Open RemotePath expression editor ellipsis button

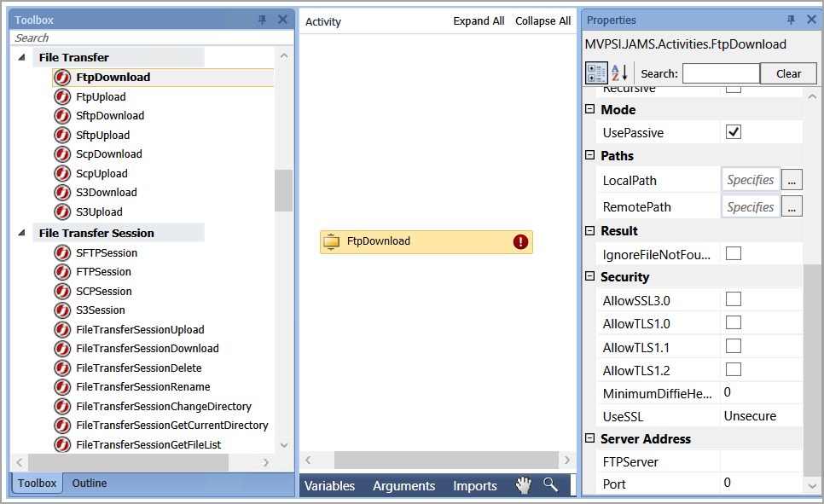(792, 206)
